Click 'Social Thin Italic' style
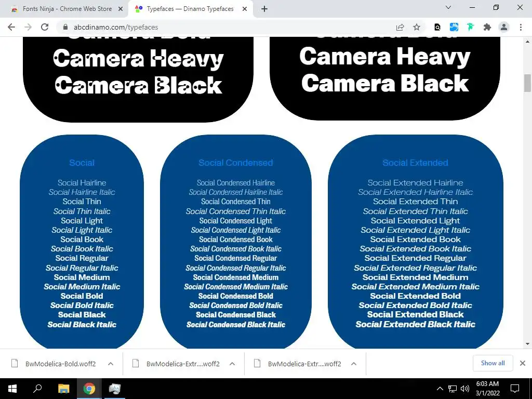 [82, 211]
